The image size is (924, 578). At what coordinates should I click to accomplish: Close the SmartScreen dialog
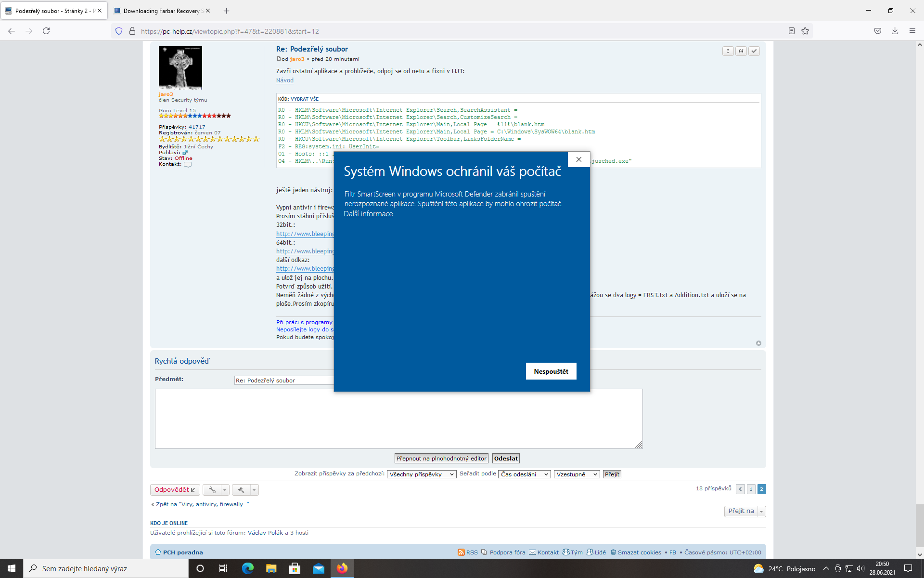pyautogui.click(x=578, y=159)
